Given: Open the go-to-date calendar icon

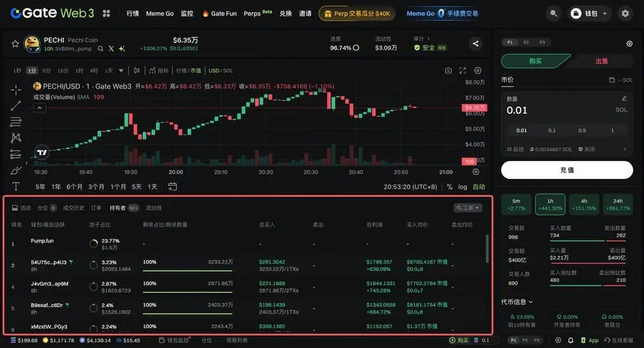Looking at the screenshot, I should pos(172,186).
